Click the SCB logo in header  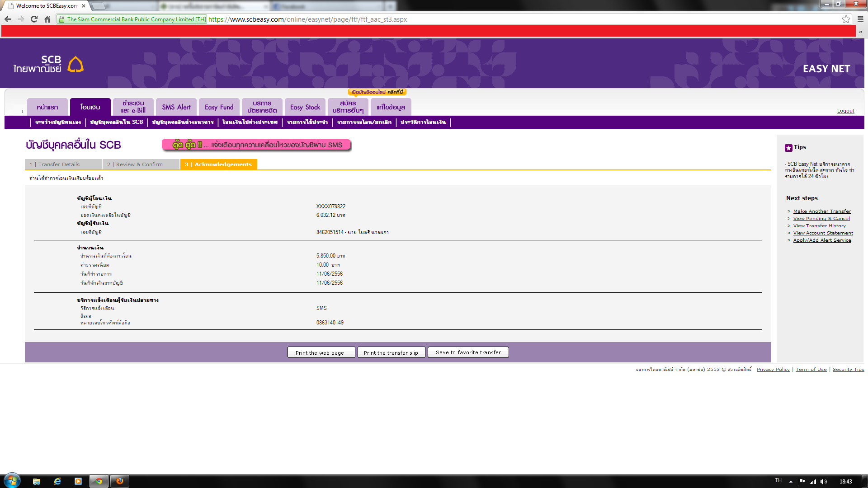(x=48, y=64)
